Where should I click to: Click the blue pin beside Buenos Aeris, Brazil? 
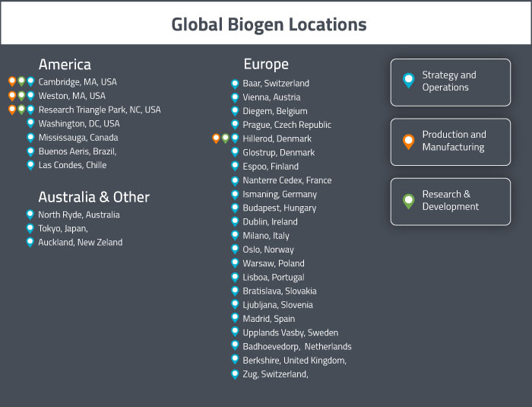coord(30,151)
